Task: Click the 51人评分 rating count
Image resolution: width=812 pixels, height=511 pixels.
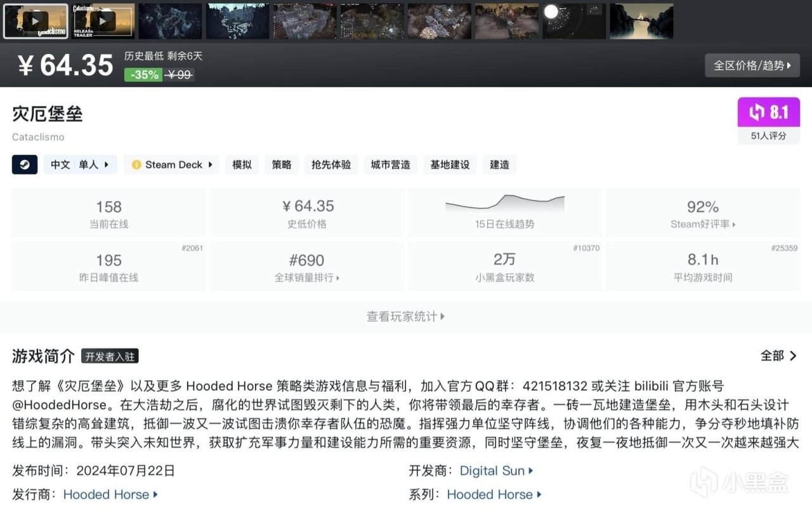Action: click(768, 136)
